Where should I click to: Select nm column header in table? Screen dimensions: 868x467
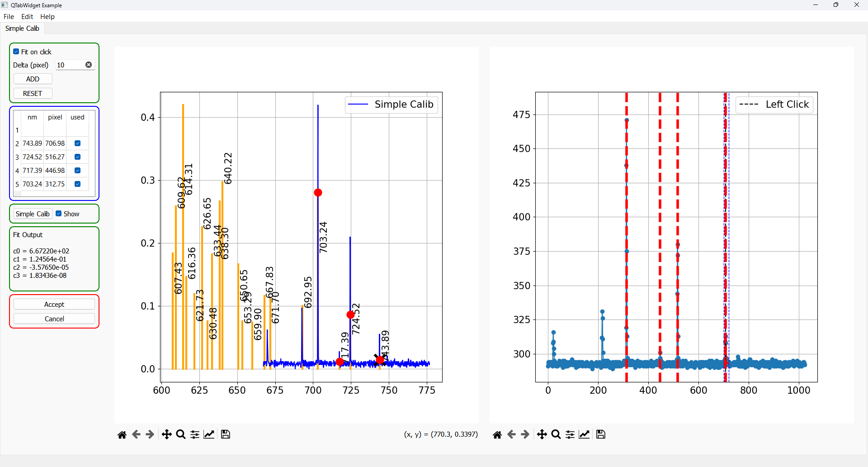pyautogui.click(x=32, y=117)
